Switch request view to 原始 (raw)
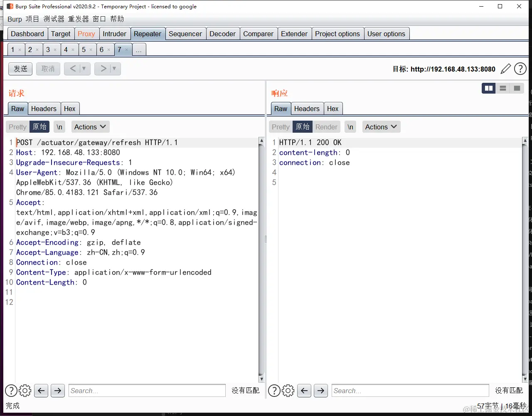Image resolution: width=532 pixels, height=416 pixels. click(40, 127)
